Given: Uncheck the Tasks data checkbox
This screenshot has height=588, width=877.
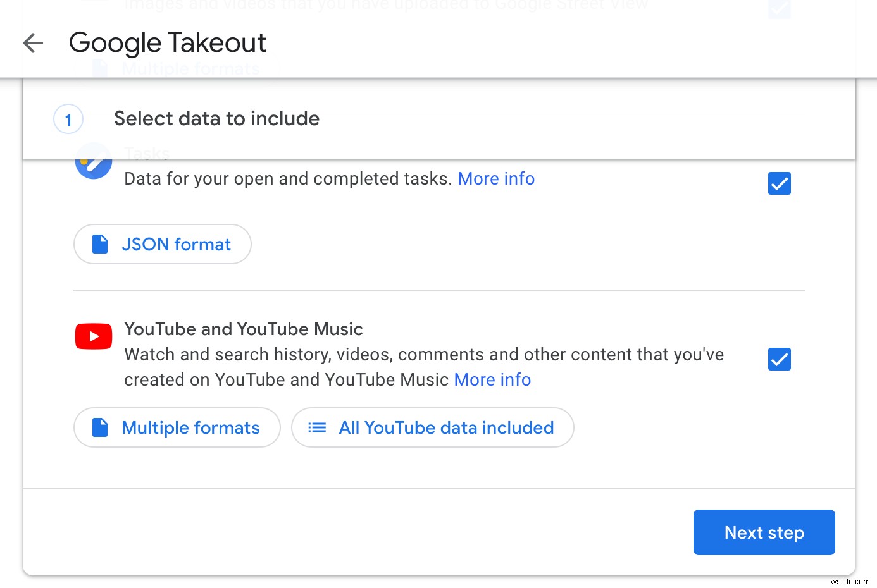Looking at the screenshot, I should tap(779, 183).
